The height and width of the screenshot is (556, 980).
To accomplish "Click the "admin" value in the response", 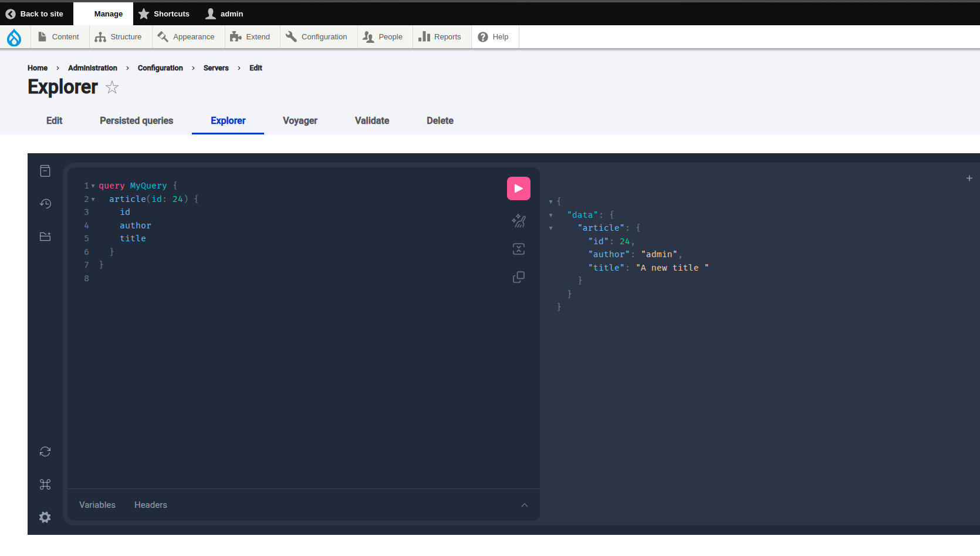I will click(660, 254).
